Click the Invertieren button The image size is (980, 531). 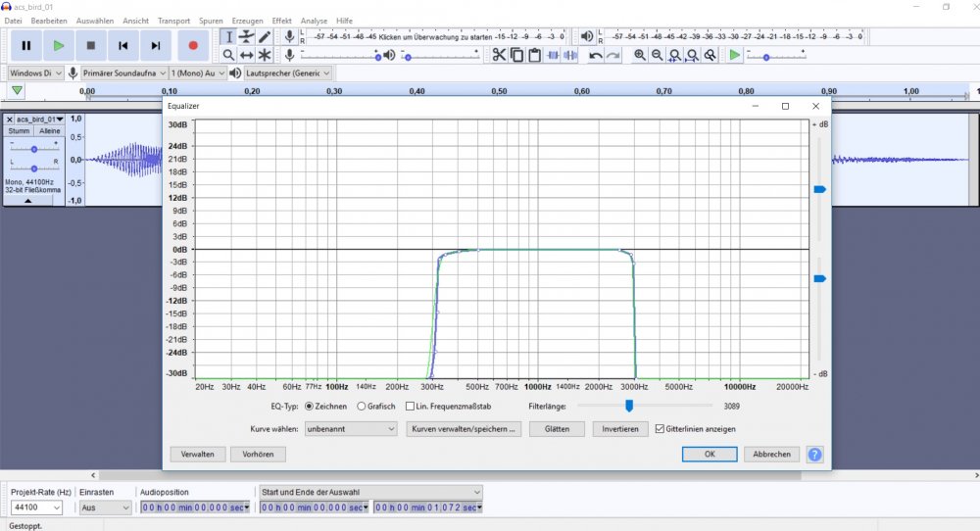[619, 429]
